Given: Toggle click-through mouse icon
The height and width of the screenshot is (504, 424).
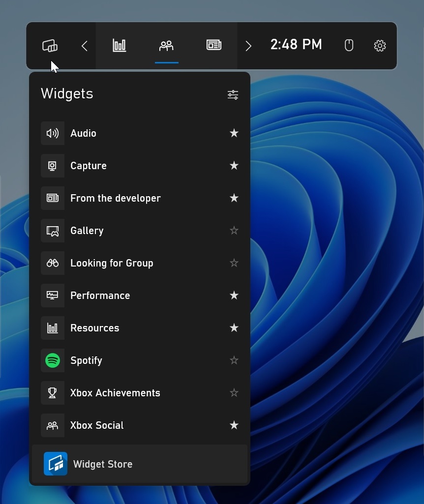Looking at the screenshot, I should coord(349,46).
